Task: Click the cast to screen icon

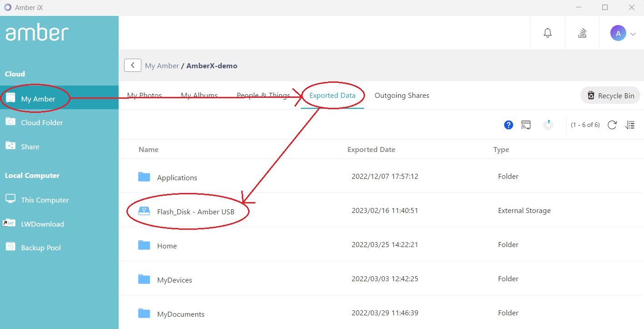Action: click(x=526, y=125)
